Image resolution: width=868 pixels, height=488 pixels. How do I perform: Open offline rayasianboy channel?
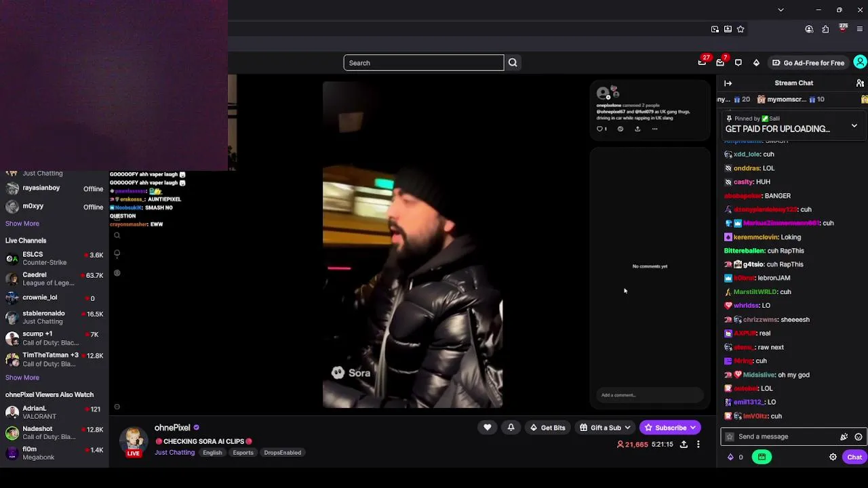(54, 188)
